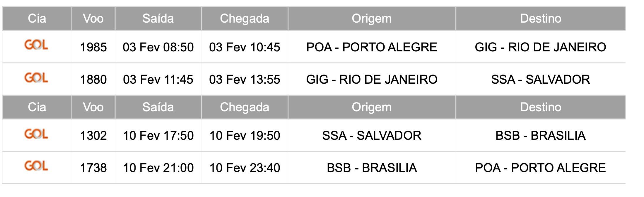
Task: Select the first table's Voo column header
Action: click(93, 18)
